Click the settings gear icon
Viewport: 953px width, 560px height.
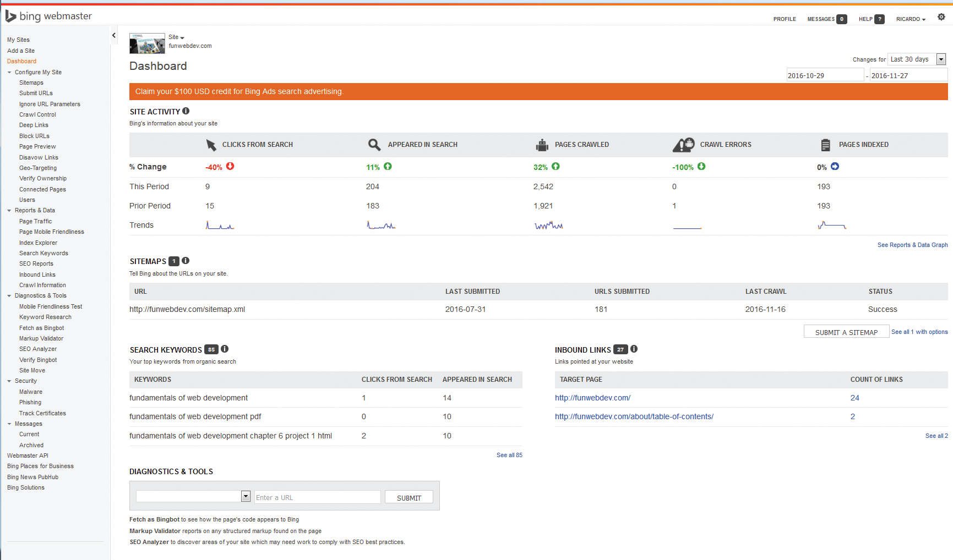(941, 17)
